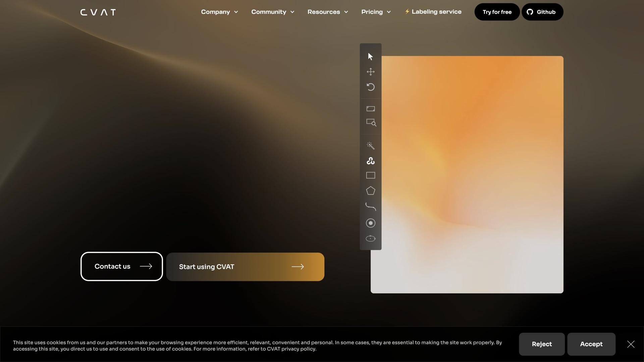This screenshot has height=362, width=644.
Task: Select the rectangle drawing tool
Action: (x=370, y=175)
